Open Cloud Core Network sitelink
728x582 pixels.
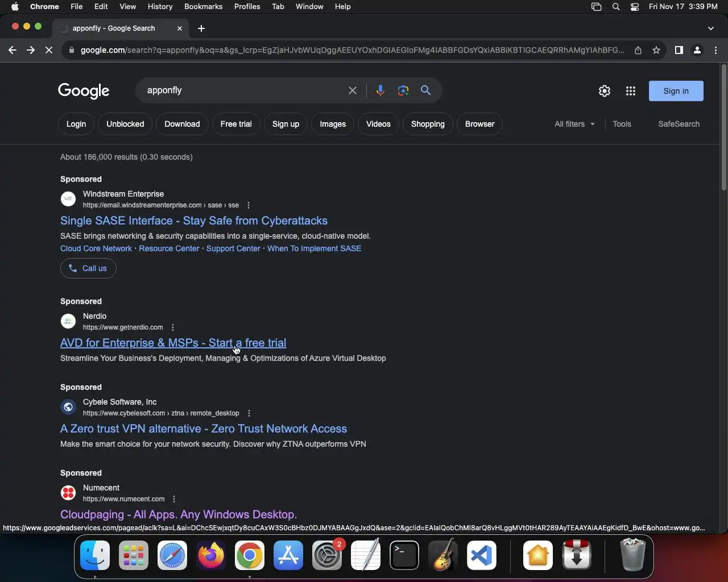(96, 248)
